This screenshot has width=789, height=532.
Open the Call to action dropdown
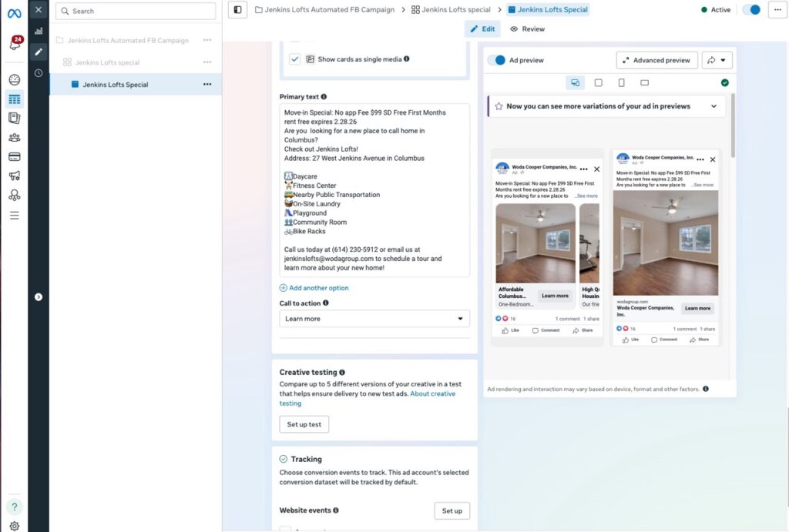374,319
